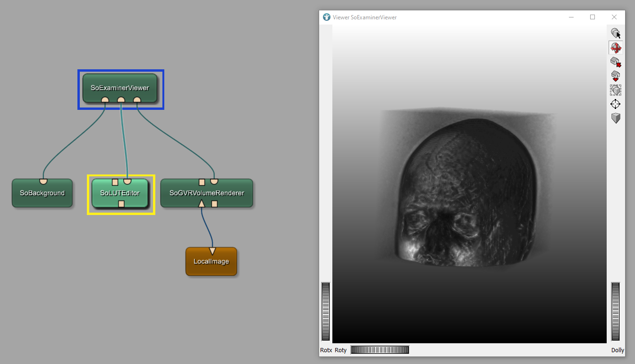Click the orange LocalImage node
The height and width of the screenshot is (364, 635).
pos(211,262)
